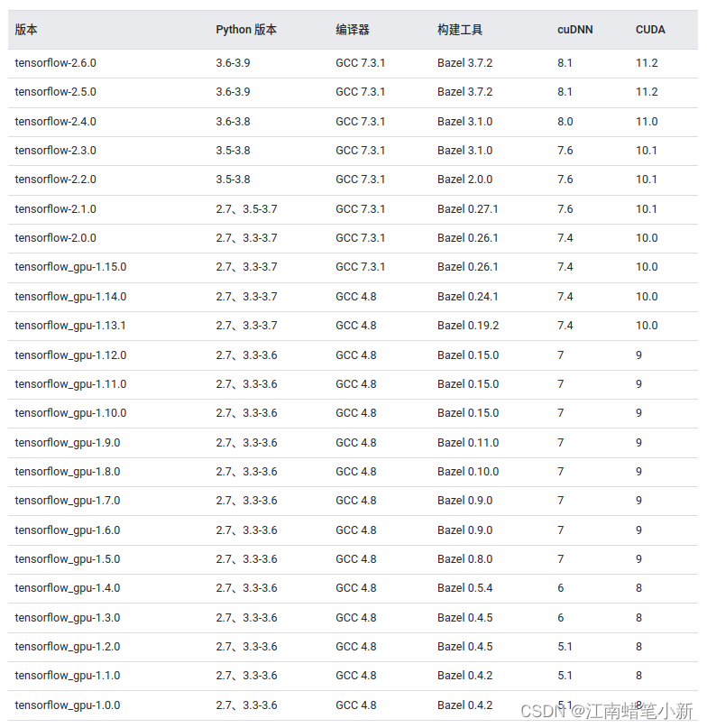The width and height of the screenshot is (707, 728).
Task: Click the Bazel 0.8.0 cell
Action: (x=464, y=559)
